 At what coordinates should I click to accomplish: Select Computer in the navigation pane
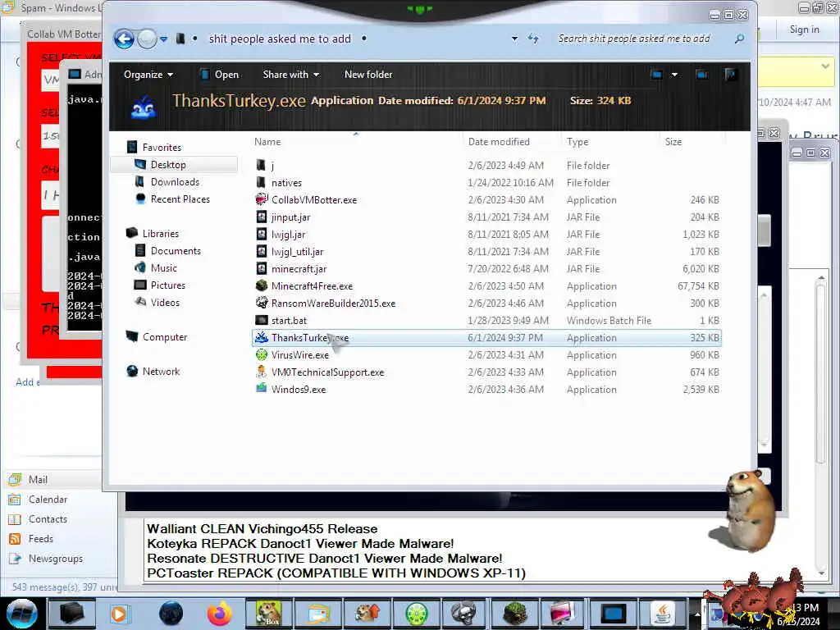point(164,337)
